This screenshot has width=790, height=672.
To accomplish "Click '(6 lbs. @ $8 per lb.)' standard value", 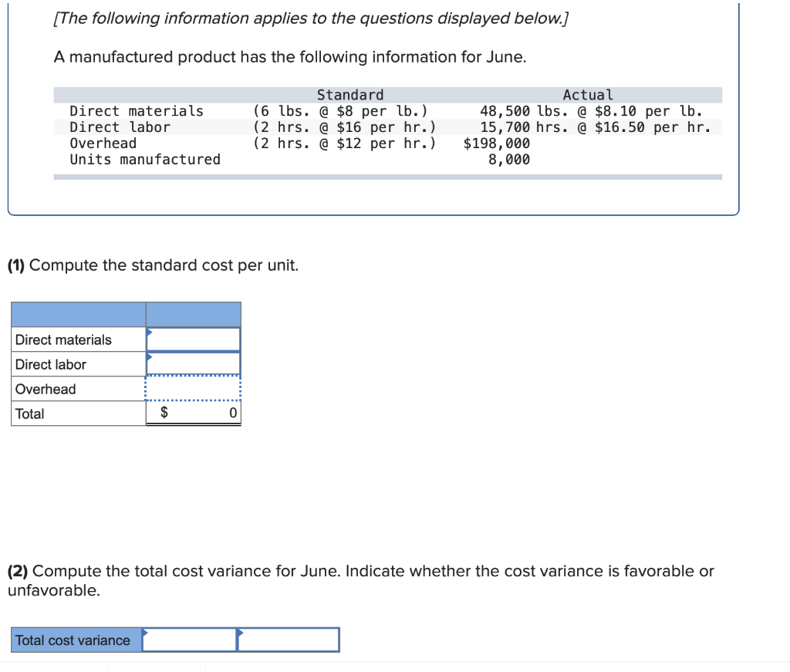I will tap(340, 111).
